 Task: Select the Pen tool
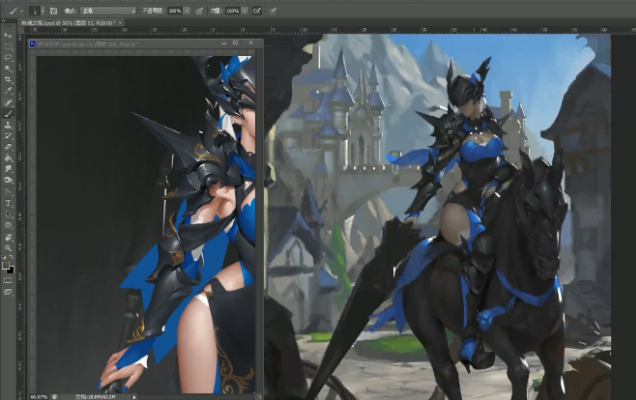[8, 191]
